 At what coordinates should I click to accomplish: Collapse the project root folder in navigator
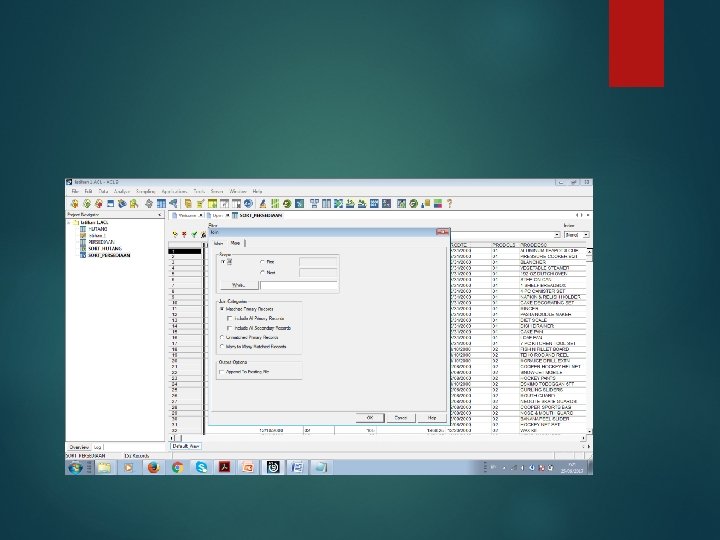69,223
